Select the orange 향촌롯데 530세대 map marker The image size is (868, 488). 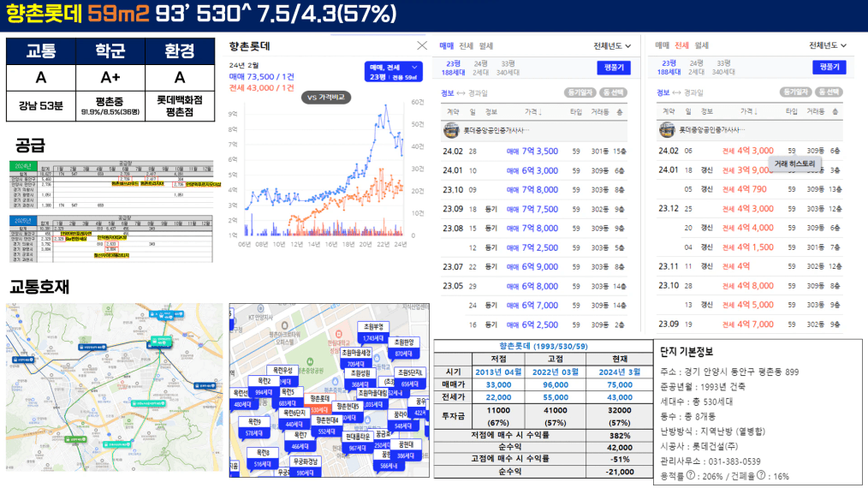(319, 404)
